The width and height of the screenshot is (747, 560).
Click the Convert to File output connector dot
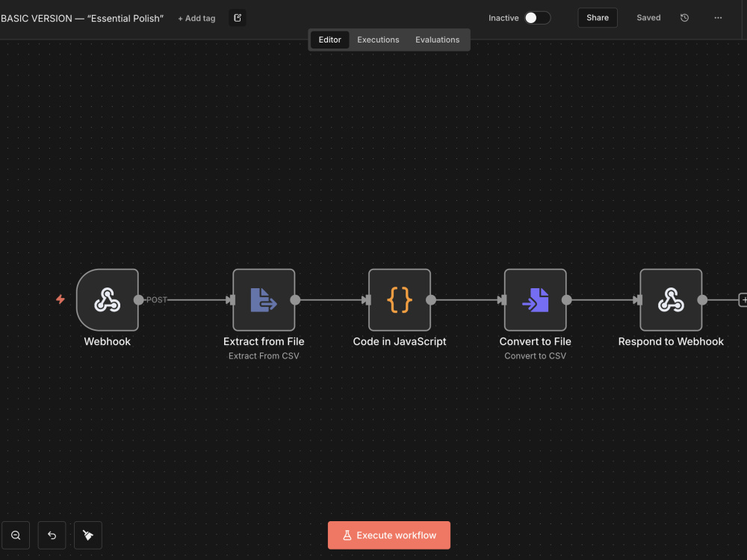[567, 299]
